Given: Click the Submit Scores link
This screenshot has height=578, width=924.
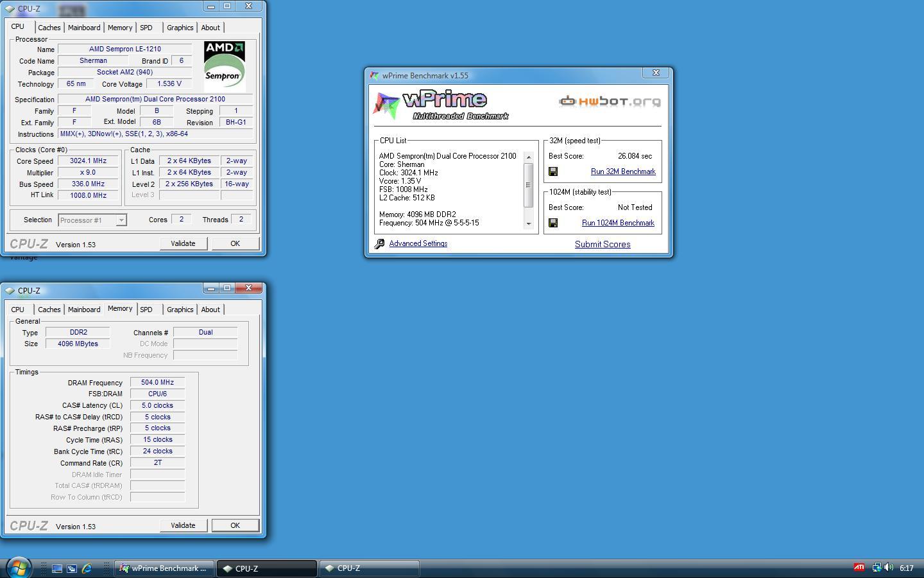Looking at the screenshot, I should (603, 244).
